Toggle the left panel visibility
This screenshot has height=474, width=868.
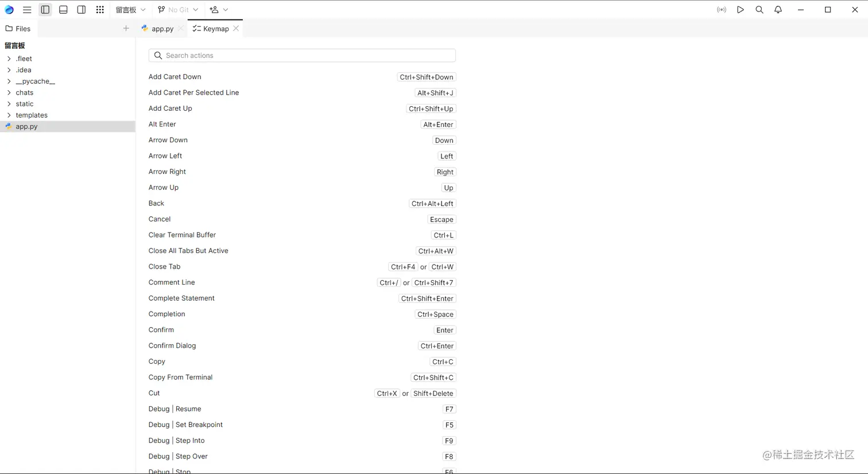pos(45,10)
